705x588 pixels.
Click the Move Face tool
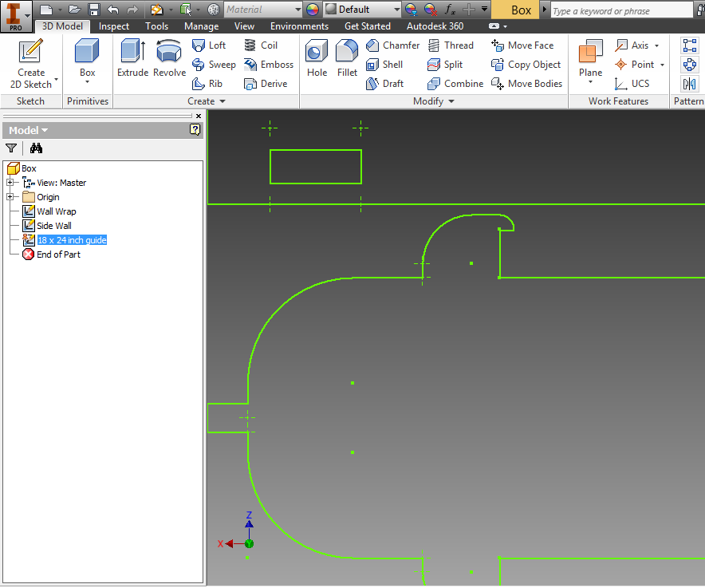522,45
